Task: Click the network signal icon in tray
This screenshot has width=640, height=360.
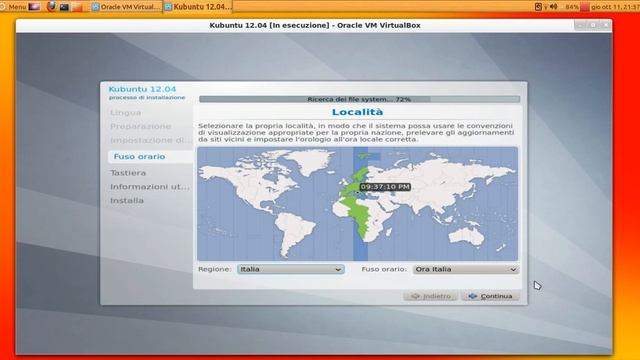Action: (x=546, y=7)
